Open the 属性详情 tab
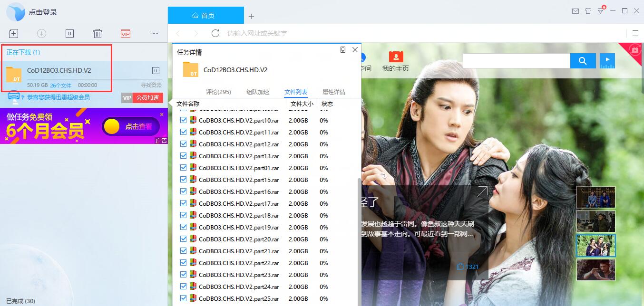 (x=334, y=92)
